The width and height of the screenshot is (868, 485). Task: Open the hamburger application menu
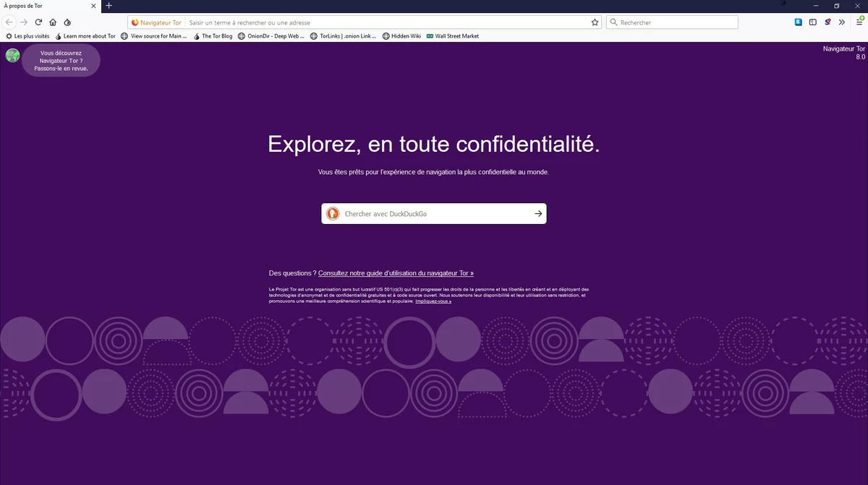point(859,22)
